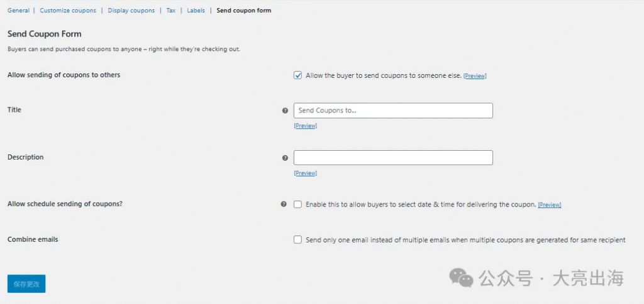
Task: Select the Labels tab
Action: coord(196,11)
